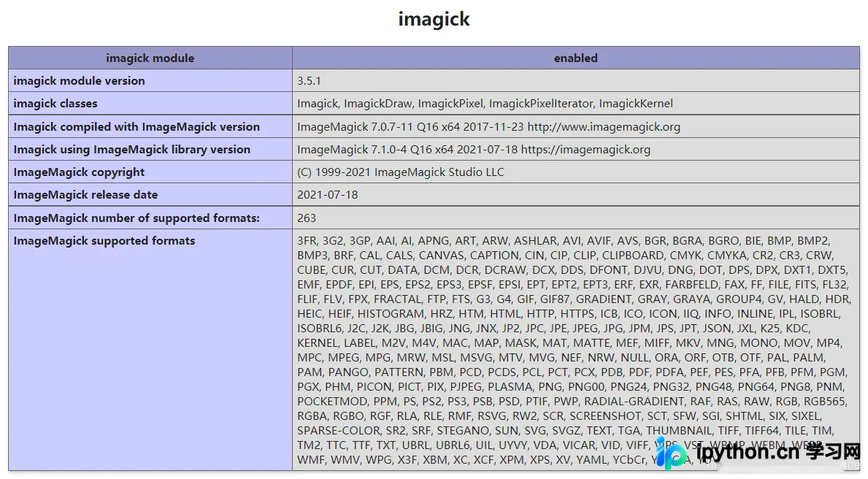868x479 pixels.
Task: Click 'Imagick compiled with ImageMagick version' label
Action: (137, 127)
